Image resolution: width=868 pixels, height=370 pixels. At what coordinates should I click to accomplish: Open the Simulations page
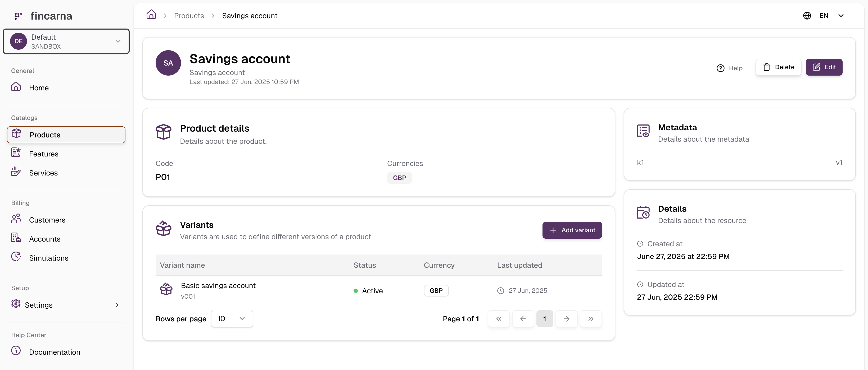66,258
